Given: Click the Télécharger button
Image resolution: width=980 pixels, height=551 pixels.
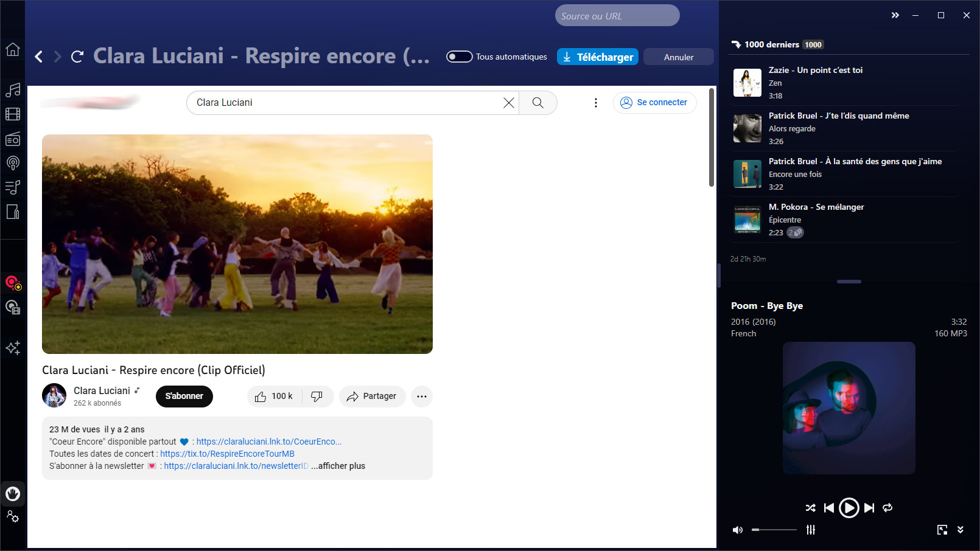Looking at the screenshot, I should 597,57.
